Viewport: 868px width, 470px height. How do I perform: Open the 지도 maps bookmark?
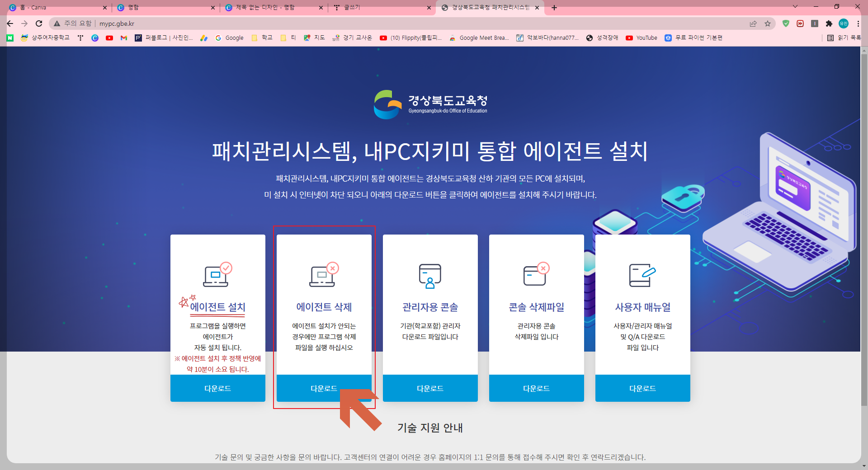click(314, 38)
